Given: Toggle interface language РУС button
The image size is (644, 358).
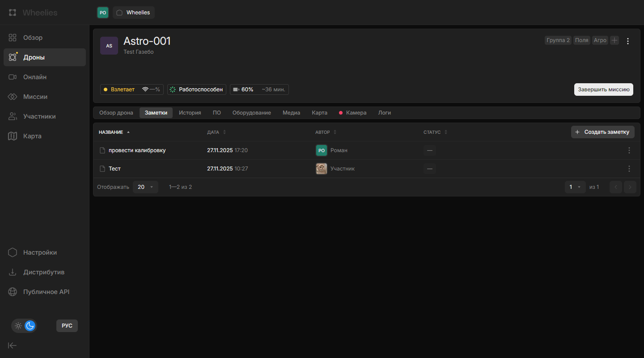Looking at the screenshot, I should click(67, 326).
